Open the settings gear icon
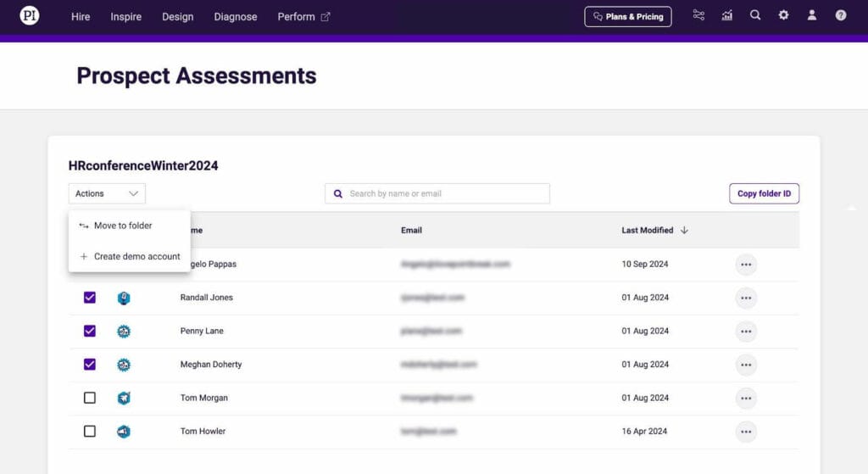This screenshot has width=868, height=474. [x=783, y=15]
